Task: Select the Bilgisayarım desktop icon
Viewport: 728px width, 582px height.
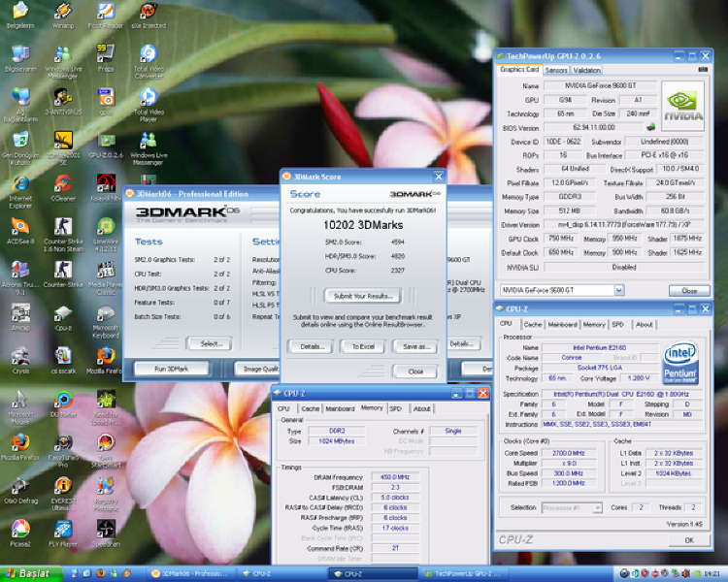Action: 20,58
